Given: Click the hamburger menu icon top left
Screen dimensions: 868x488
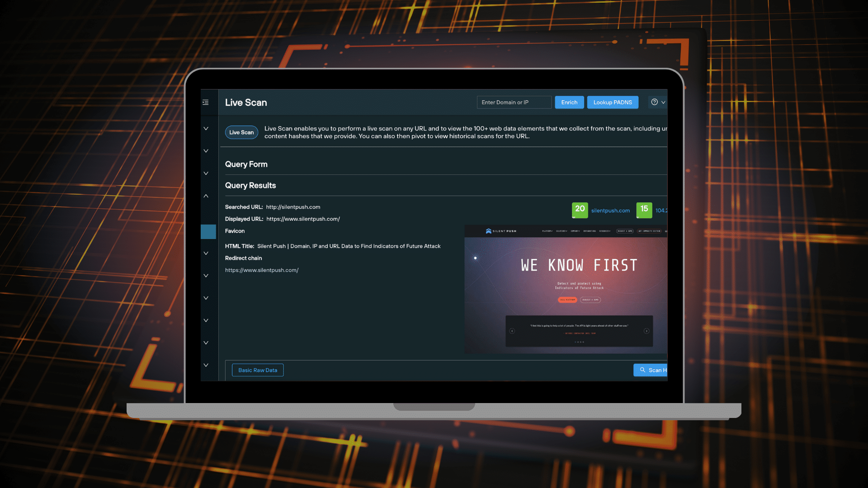Looking at the screenshot, I should (x=205, y=103).
